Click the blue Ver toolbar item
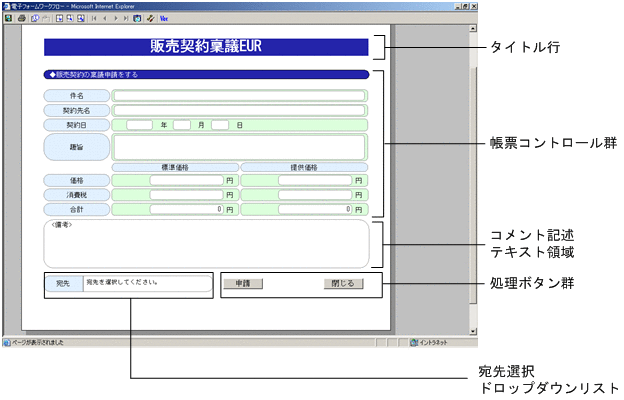This screenshot has width=624, height=400. pos(164,18)
